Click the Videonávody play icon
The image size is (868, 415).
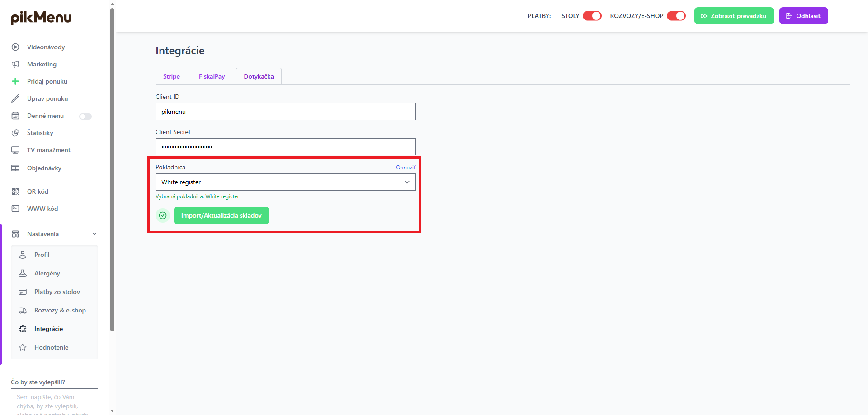click(15, 47)
